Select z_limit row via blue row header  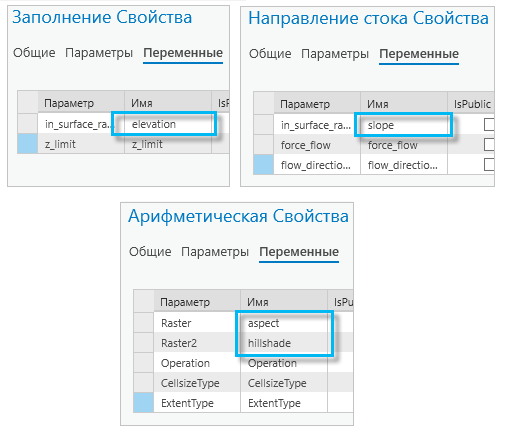click(x=27, y=144)
